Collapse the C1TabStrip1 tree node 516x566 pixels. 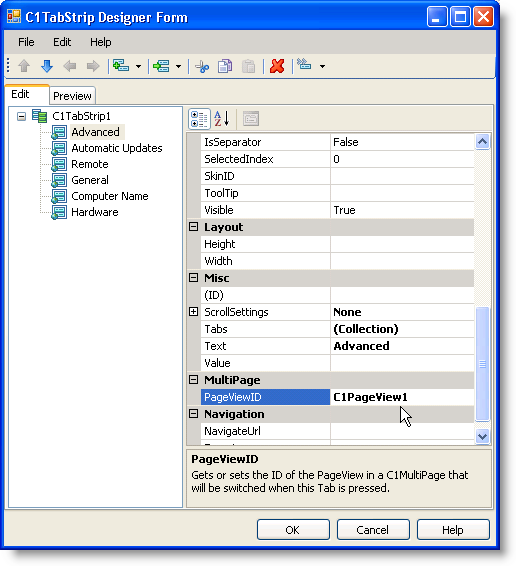pos(22,117)
